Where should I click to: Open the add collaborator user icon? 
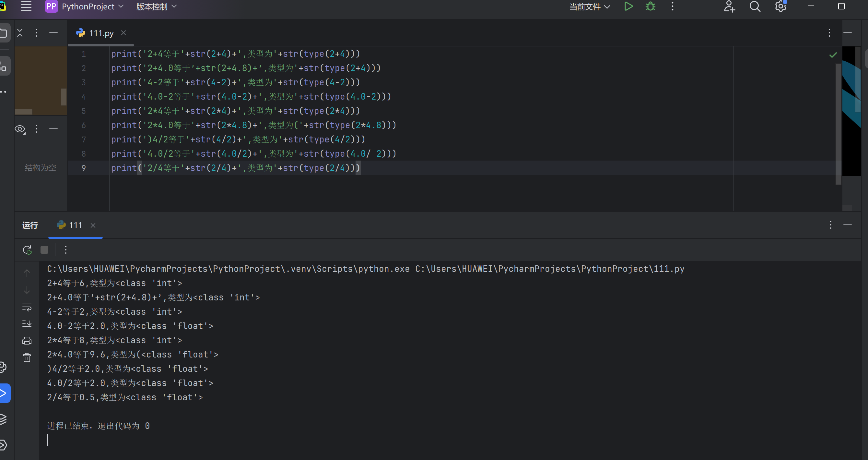point(729,6)
